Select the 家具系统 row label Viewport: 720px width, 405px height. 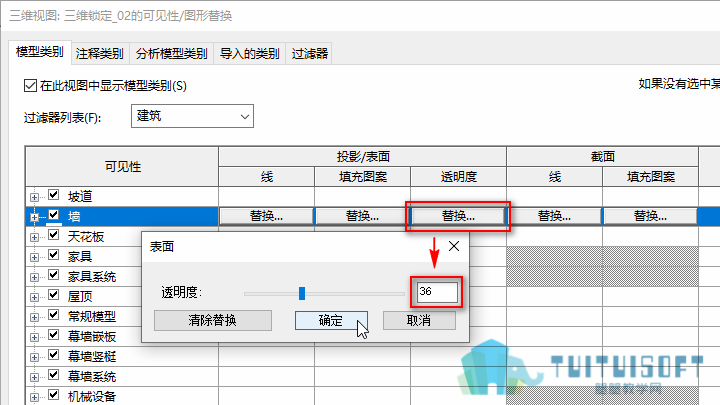coord(92,276)
